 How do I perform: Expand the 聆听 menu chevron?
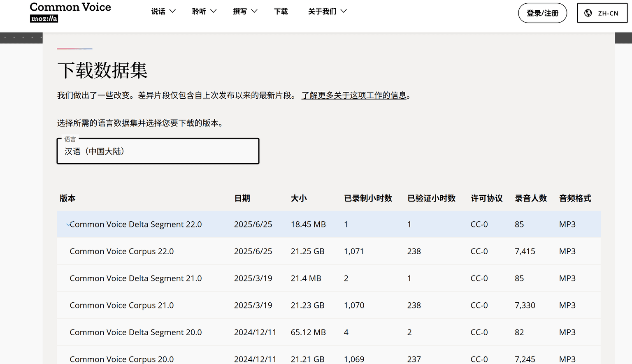coord(214,11)
